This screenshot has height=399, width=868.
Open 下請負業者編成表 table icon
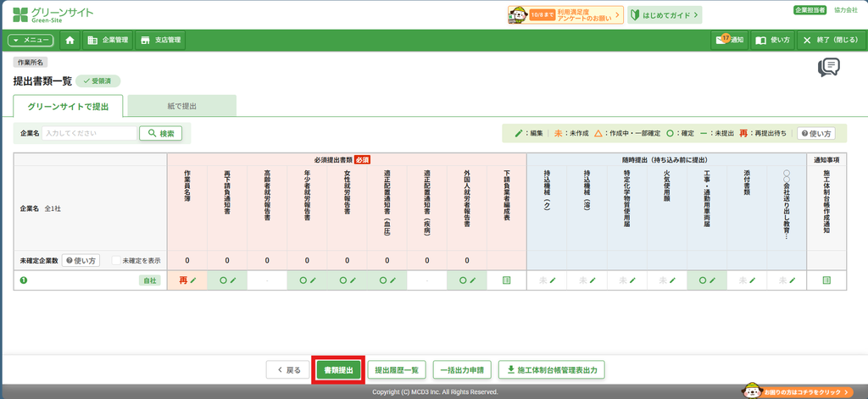507,280
